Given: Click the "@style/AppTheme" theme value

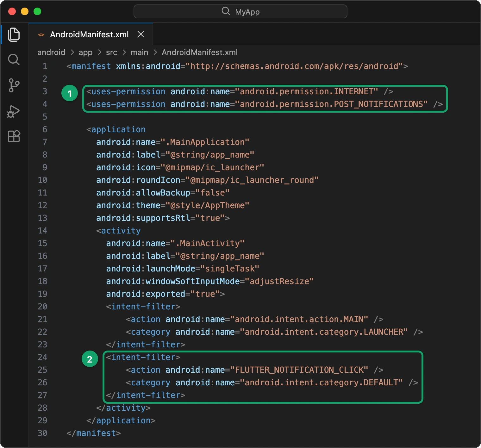Looking at the screenshot, I should pyautogui.click(x=208, y=205).
